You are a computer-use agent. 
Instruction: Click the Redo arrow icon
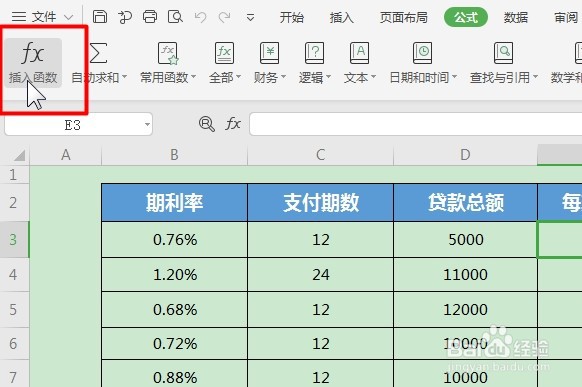225,17
